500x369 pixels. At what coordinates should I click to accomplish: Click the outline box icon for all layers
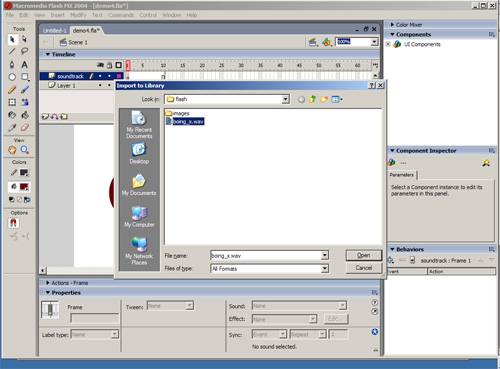coord(118,65)
